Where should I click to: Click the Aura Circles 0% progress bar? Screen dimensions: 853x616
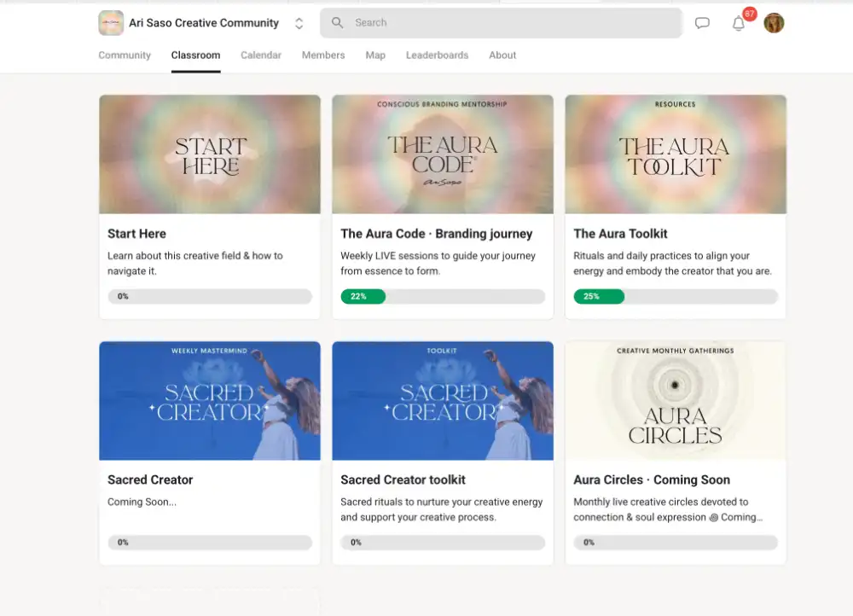(676, 543)
